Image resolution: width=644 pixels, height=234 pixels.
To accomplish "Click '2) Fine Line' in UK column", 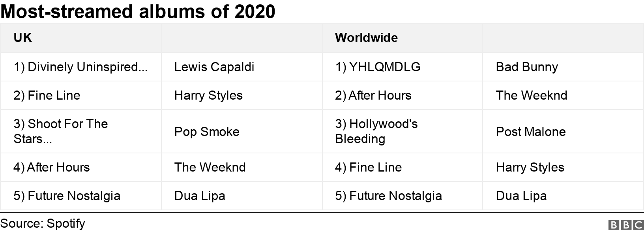I will pyautogui.click(x=47, y=96).
